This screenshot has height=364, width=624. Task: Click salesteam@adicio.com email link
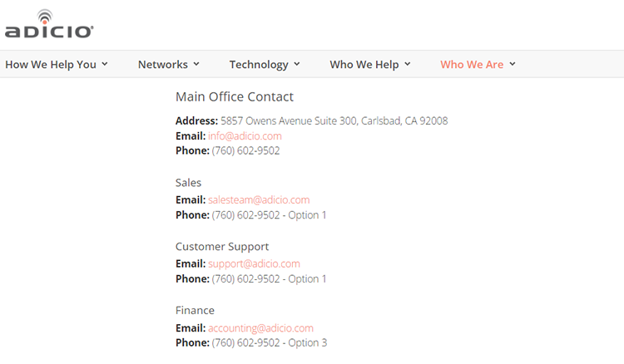(x=259, y=200)
